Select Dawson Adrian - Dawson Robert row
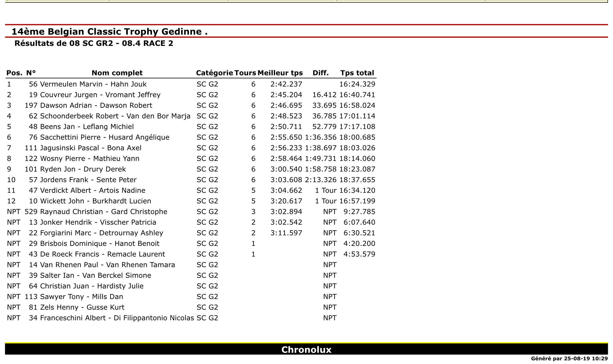The image size is (613, 364). coord(191,106)
